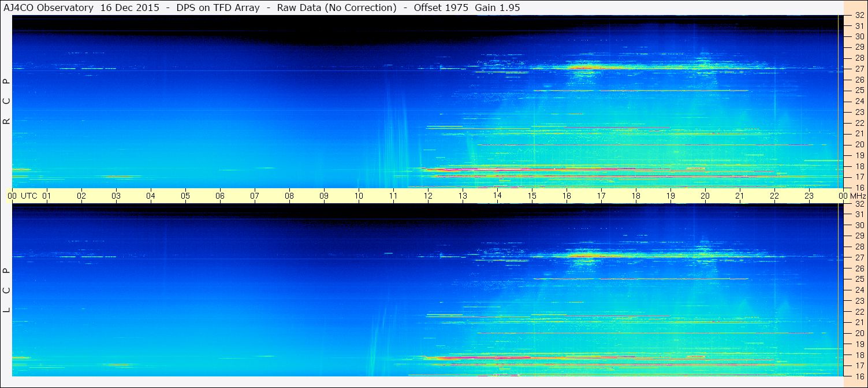Pick the 17 MHz label in RCP panel
This screenshot has width=868, height=388.
click(859, 177)
